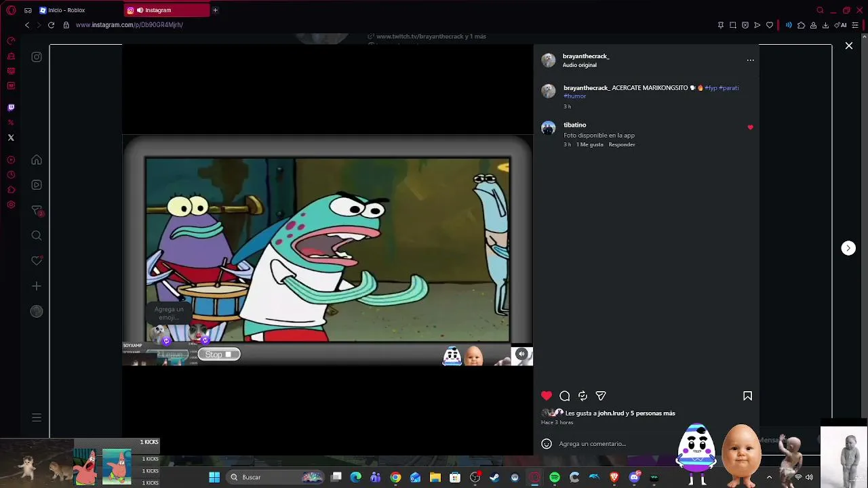Launch Spotify from the taskbar

555,477
